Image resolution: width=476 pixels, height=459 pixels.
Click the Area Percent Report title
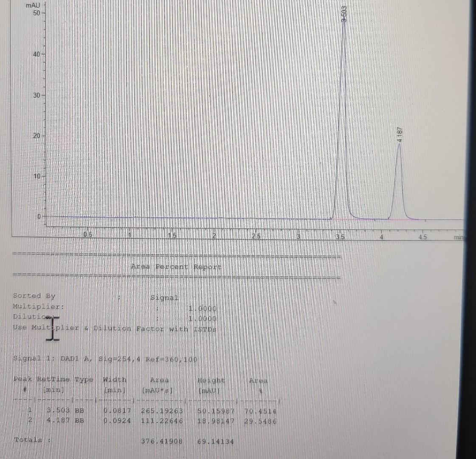(176, 267)
